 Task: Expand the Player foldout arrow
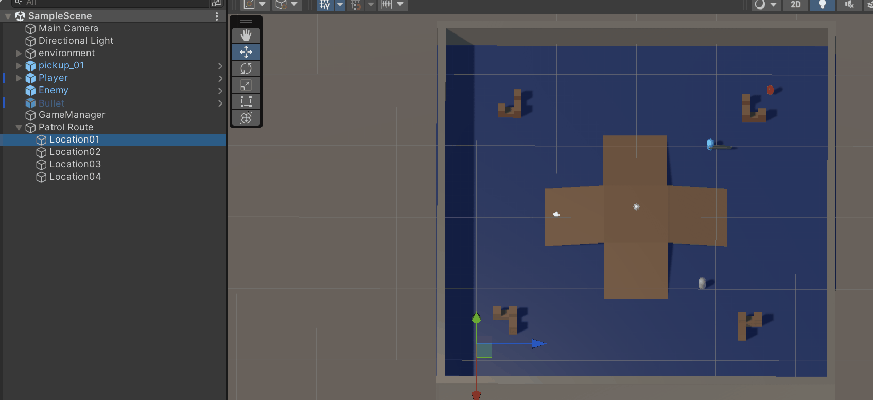click(x=19, y=78)
